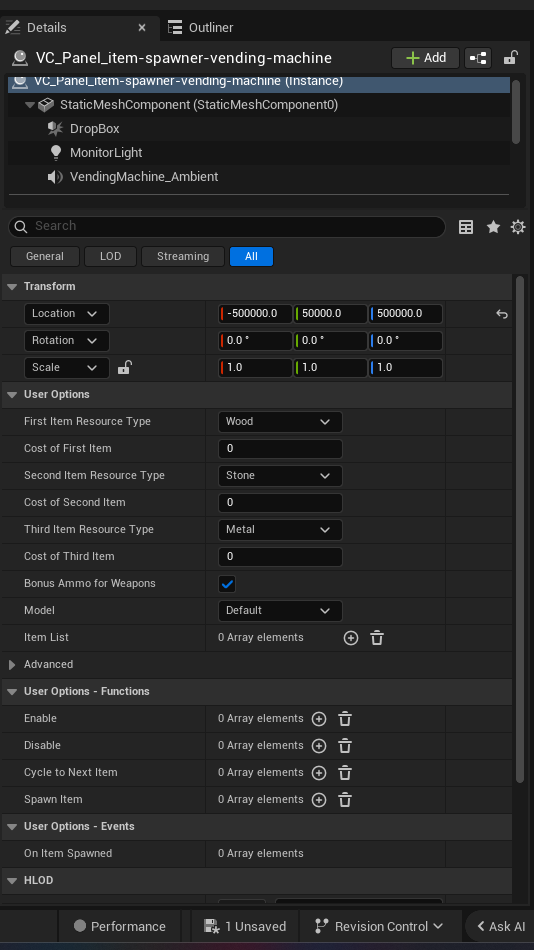The image size is (534, 950).
Task: Add element to Disable array
Action: point(319,746)
